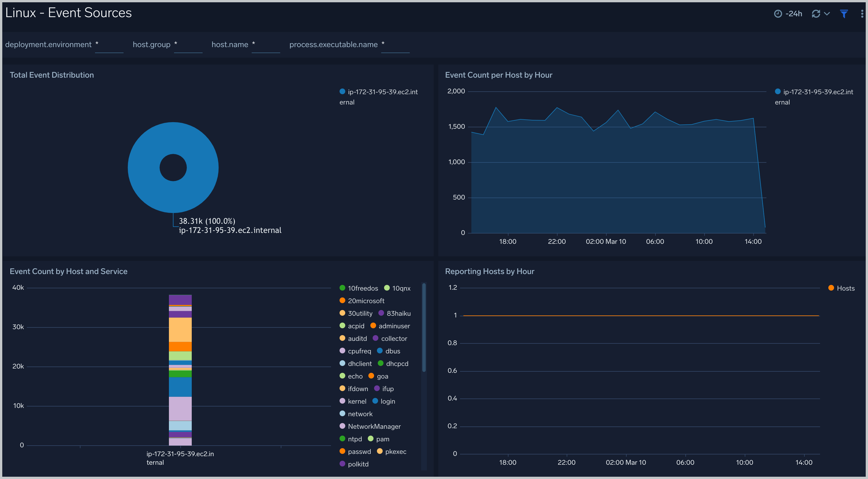Image resolution: width=868 pixels, height=479 pixels.
Task: Toggle ip-172-31-95-39 legend in Event Count per Host
Action: pyautogui.click(x=814, y=97)
